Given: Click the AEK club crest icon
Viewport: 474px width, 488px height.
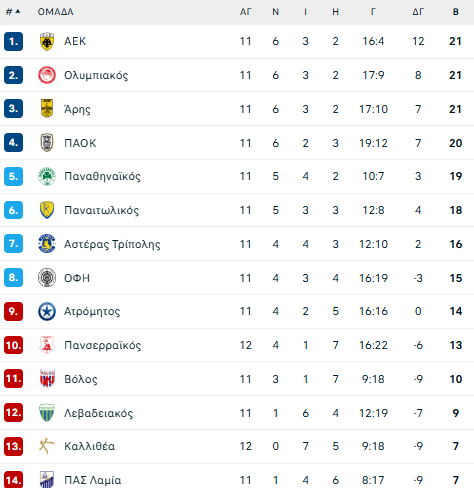Looking at the screenshot, I should point(47,41).
